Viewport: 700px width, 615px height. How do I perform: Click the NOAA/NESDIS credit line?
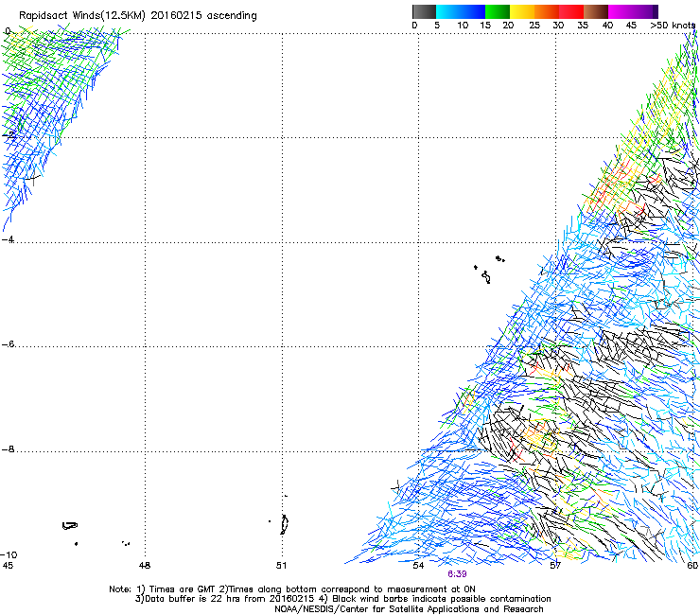click(x=409, y=609)
